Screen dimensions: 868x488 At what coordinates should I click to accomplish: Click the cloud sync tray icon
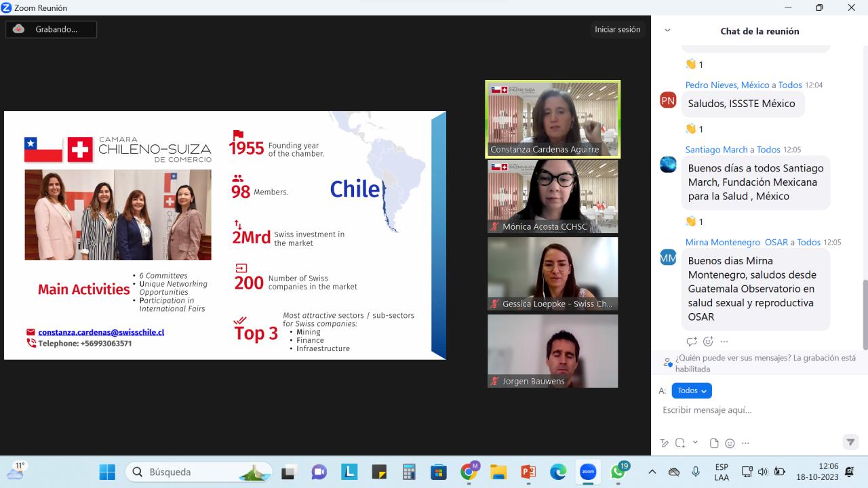click(673, 472)
